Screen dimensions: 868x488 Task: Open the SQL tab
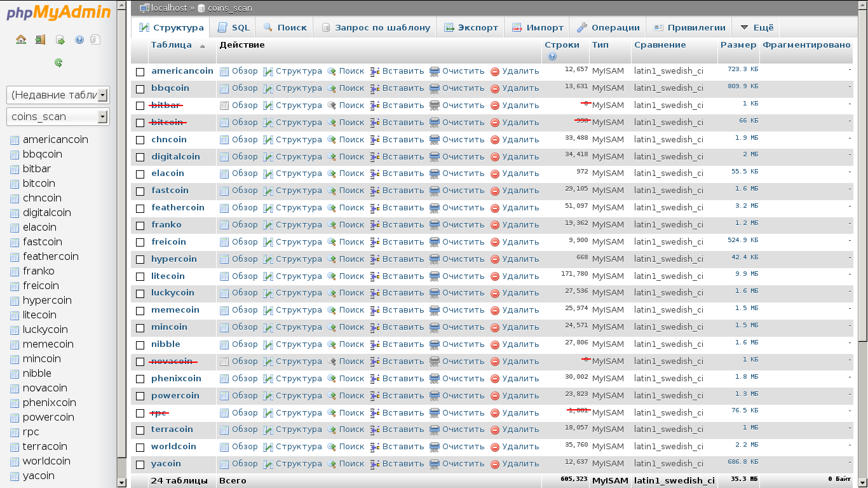coord(233,27)
